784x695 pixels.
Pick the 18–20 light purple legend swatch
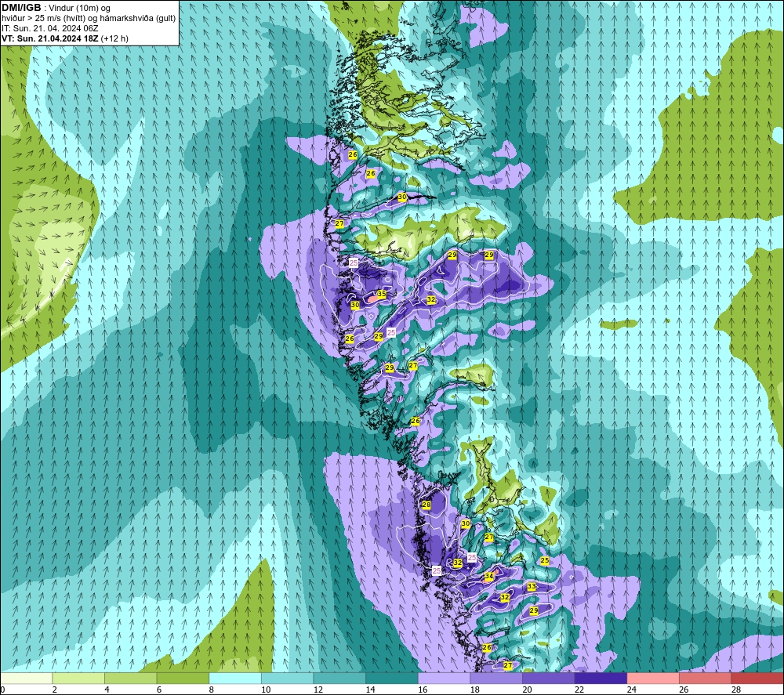pyautogui.click(x=496, y=678)
